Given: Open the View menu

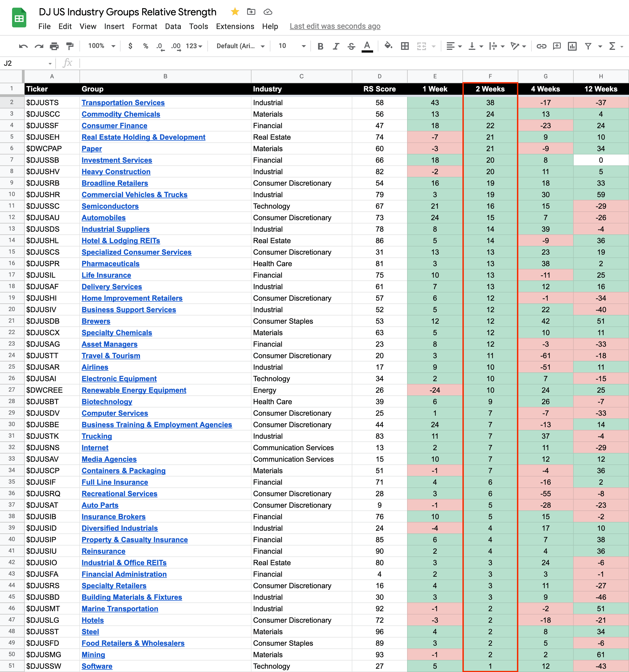Looking at the screenshot, I should click(88, 26).
